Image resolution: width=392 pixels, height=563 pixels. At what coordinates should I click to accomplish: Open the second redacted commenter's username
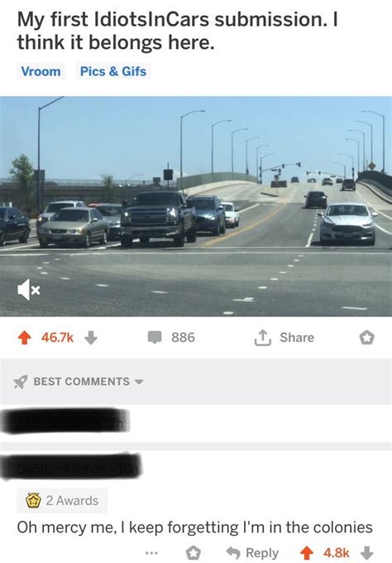[x=71, y=466]
